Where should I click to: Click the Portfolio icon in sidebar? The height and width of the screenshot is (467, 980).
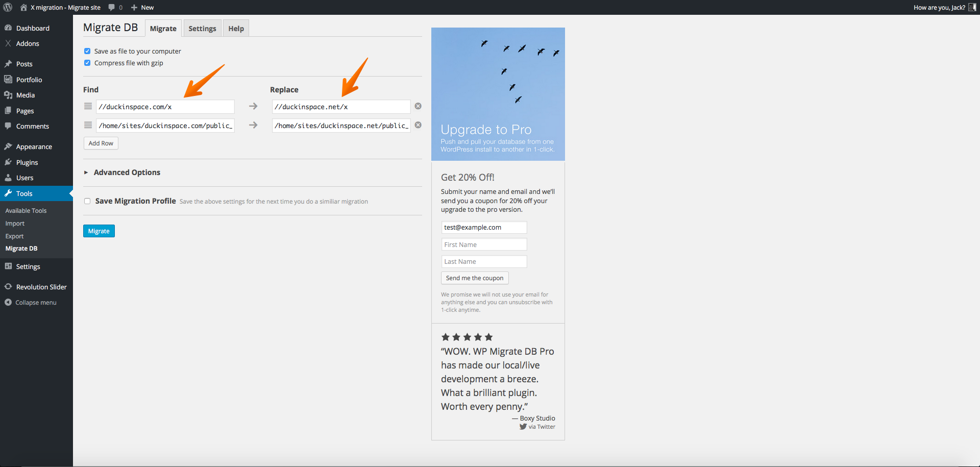[8, 80]
